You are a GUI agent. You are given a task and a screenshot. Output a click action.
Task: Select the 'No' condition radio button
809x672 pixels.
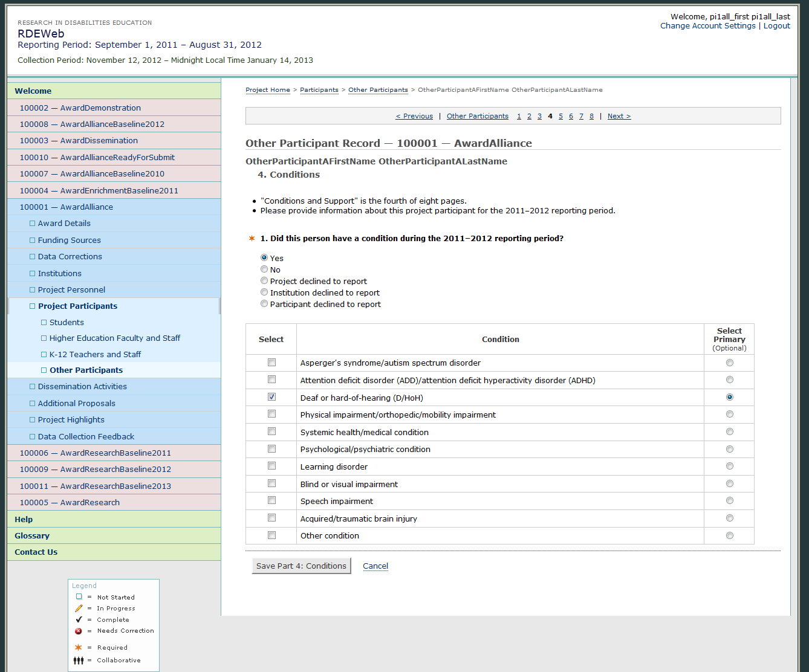[264, 270]
